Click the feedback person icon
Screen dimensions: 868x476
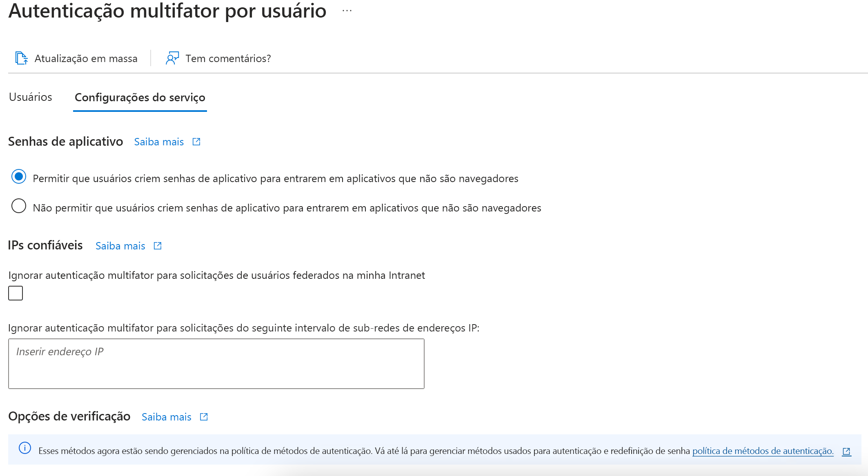click(172, 58)
